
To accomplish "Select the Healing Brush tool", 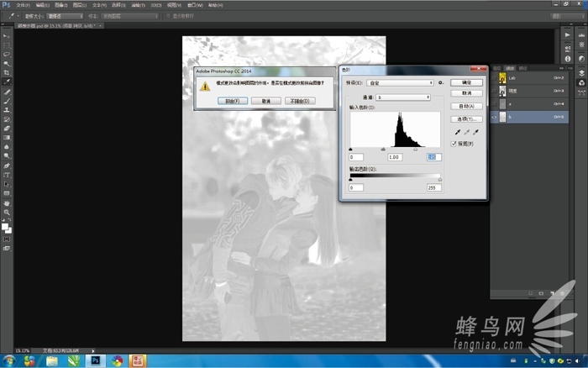I will [7, 92].
